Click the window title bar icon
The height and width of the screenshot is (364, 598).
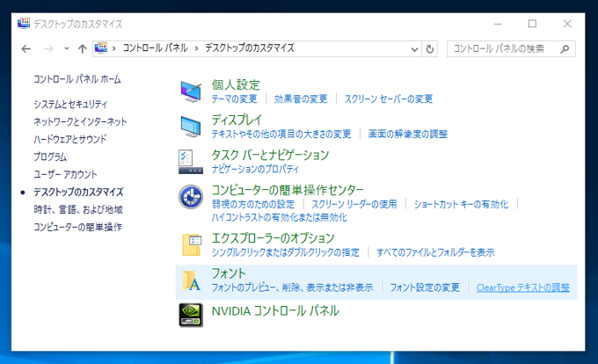24,24
